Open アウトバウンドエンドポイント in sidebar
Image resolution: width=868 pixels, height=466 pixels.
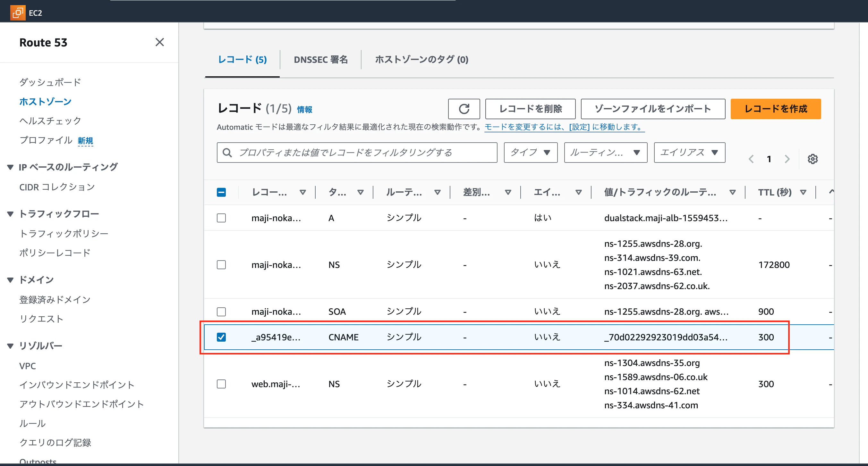(81, 404)
